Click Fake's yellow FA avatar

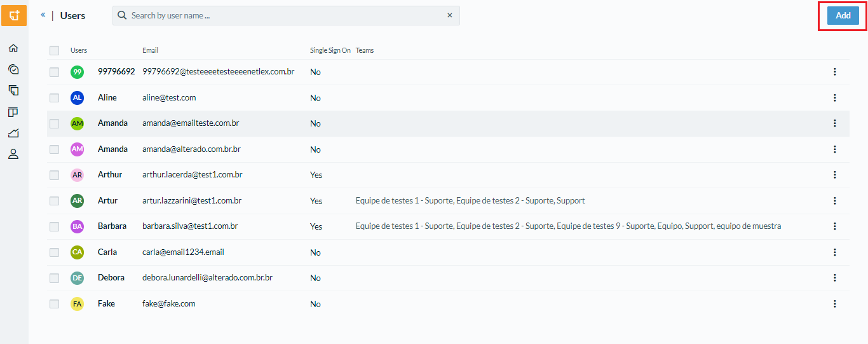click(x=77, y=304)
